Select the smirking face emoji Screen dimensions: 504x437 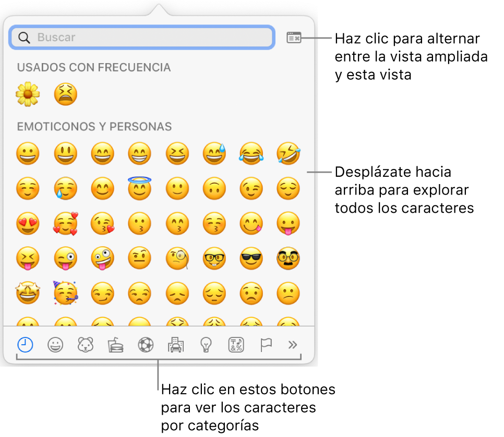pyautogui.click(x=103, y=294)
